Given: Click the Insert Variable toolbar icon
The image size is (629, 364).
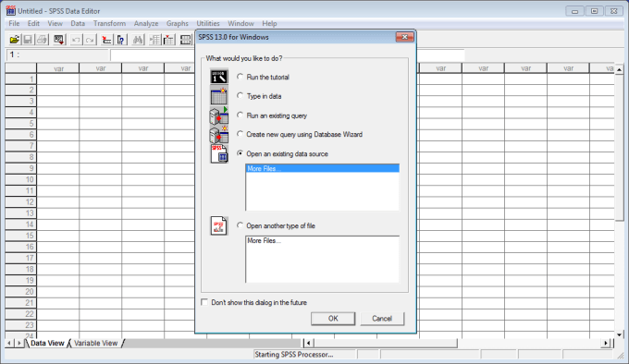Looking at the screenshot, I should pos(169,39).
